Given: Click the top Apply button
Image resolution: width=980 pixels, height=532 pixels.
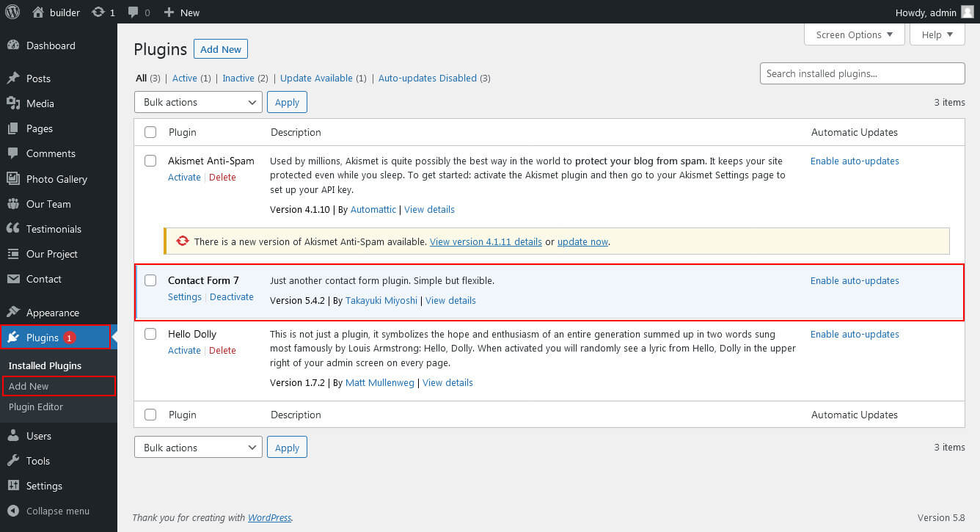Looking at the screenshot, I should click(287, 102).
